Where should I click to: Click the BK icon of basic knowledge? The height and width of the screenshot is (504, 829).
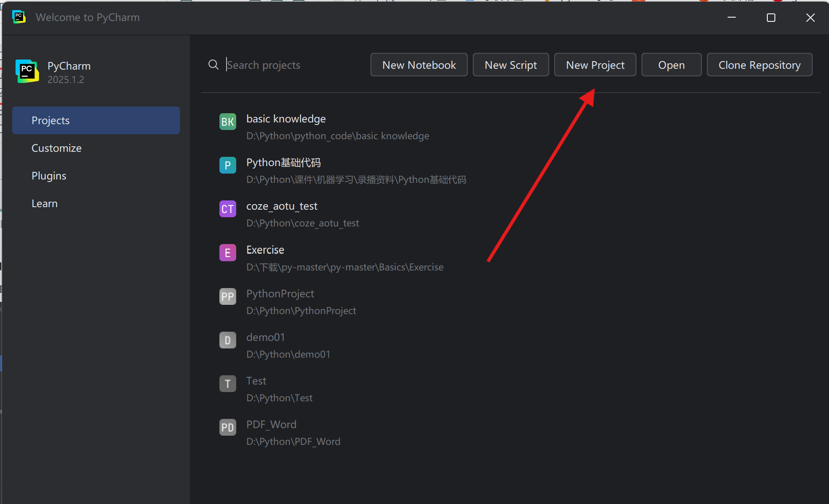tap(227, 122)
